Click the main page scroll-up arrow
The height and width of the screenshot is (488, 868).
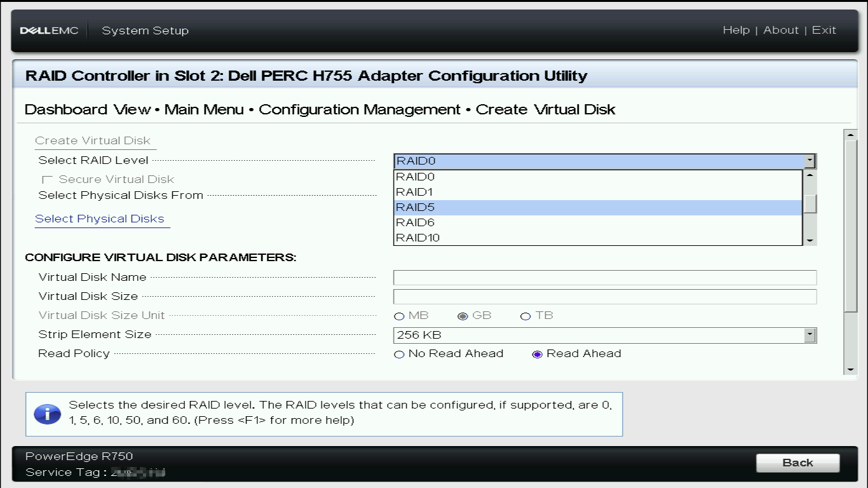pos(850,135)
